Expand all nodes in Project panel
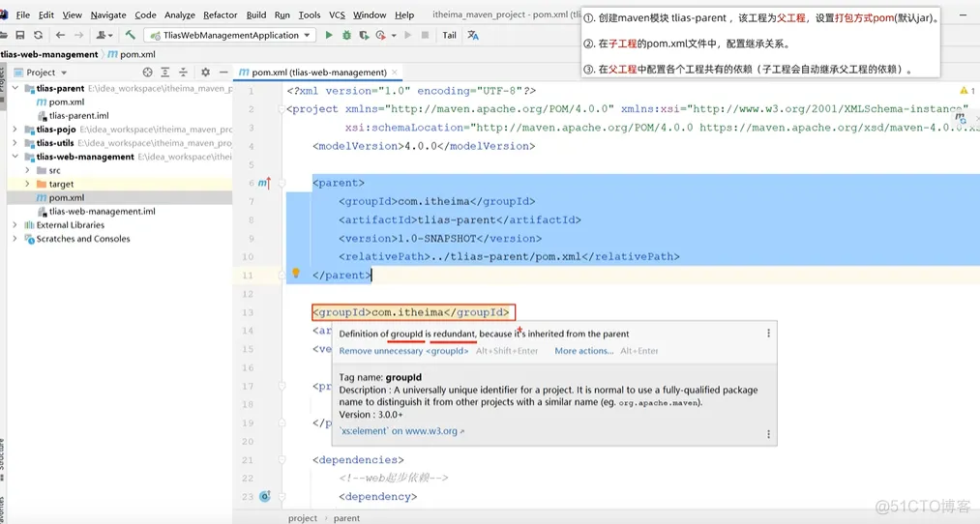 click(165, 73)
